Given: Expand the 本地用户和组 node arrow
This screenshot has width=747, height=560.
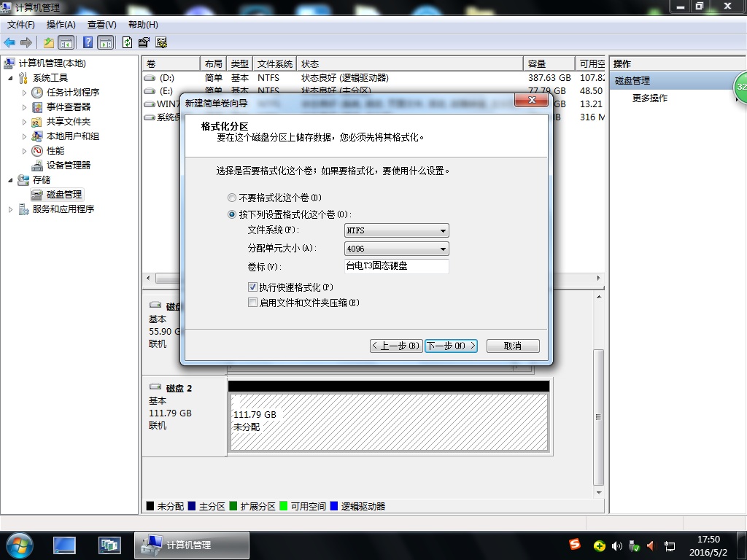Looking at the screenshot, I should pyautogui.click(x=24, y=136).
